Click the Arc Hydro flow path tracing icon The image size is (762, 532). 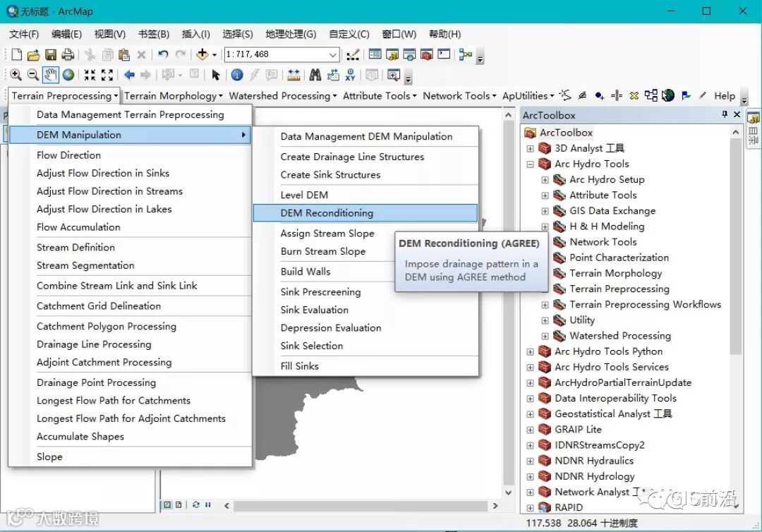(x=565, y=95)
